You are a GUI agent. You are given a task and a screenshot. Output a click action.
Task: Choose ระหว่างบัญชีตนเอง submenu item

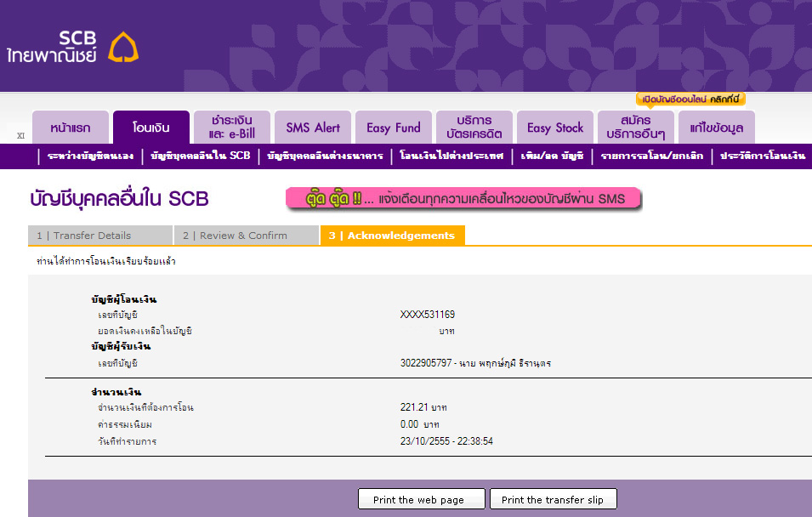tap(91, 156)
